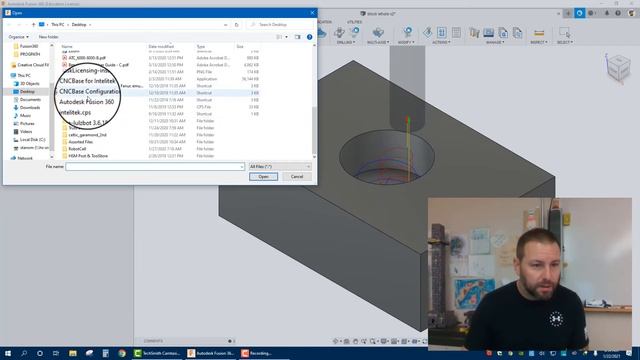The image size is (640, 360).
Task: Click the Multi-Axis toolpath icon
Action: click(378, 32)
